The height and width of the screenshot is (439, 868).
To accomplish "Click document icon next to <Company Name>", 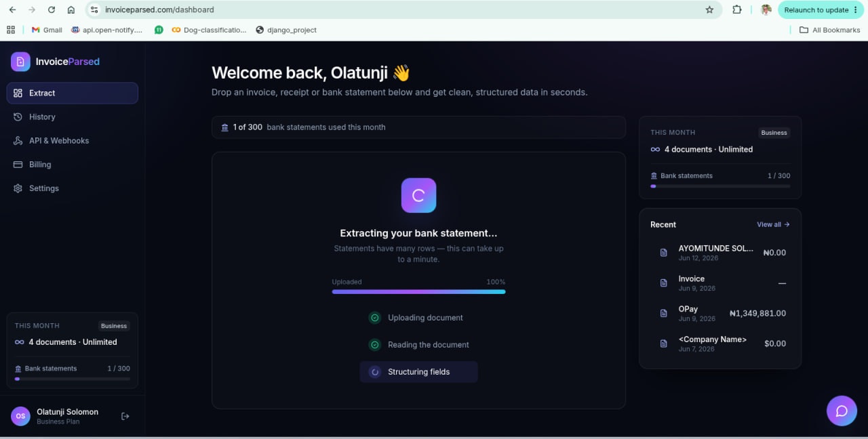I will (x=664, y=343).
